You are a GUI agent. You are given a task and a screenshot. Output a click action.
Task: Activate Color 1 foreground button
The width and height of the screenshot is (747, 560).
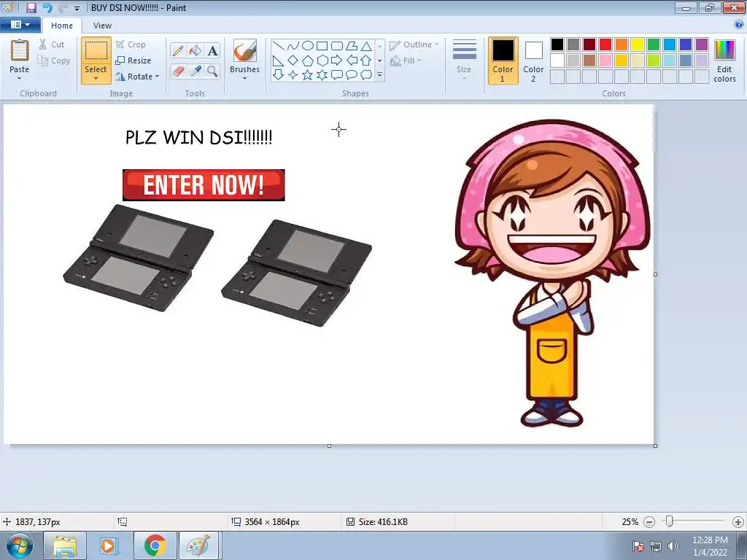pyautogui.click(x=503, y=61)
